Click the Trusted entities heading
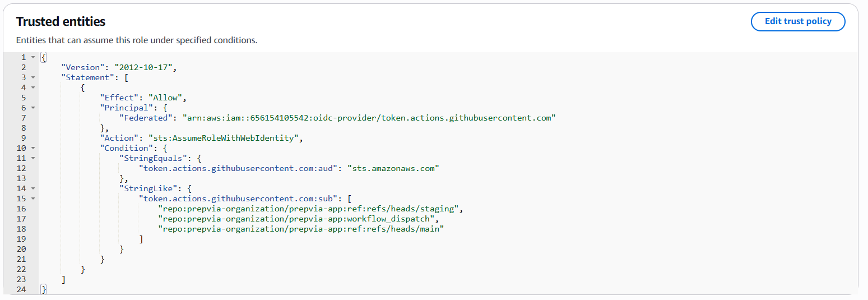The width and height of the screenshot is (868, 300). point(61,22)
